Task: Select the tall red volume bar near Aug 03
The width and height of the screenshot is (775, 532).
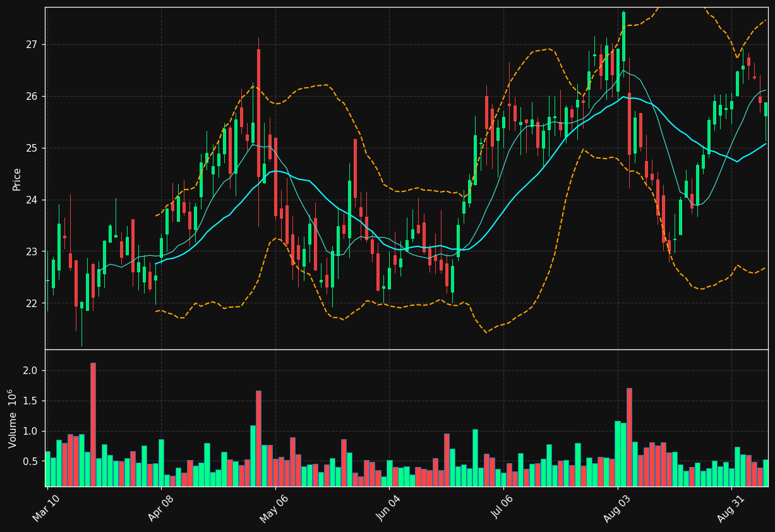Action: [629, 437]
